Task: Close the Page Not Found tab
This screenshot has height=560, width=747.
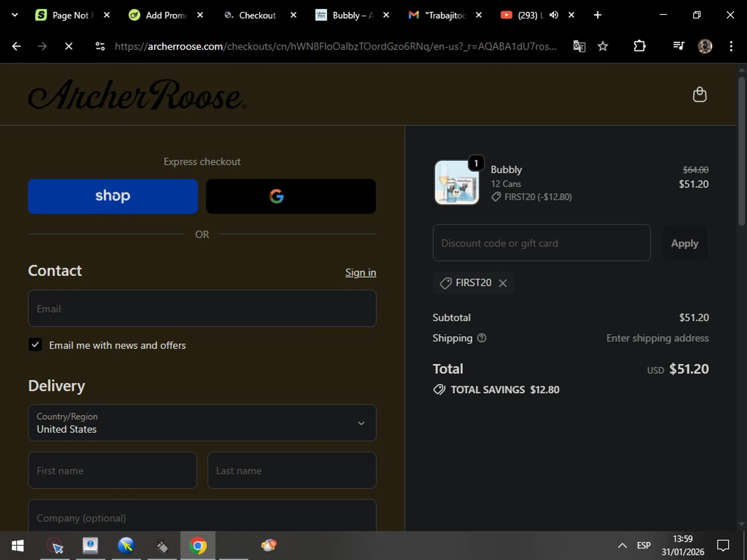Action: click(x=107, y=15)
